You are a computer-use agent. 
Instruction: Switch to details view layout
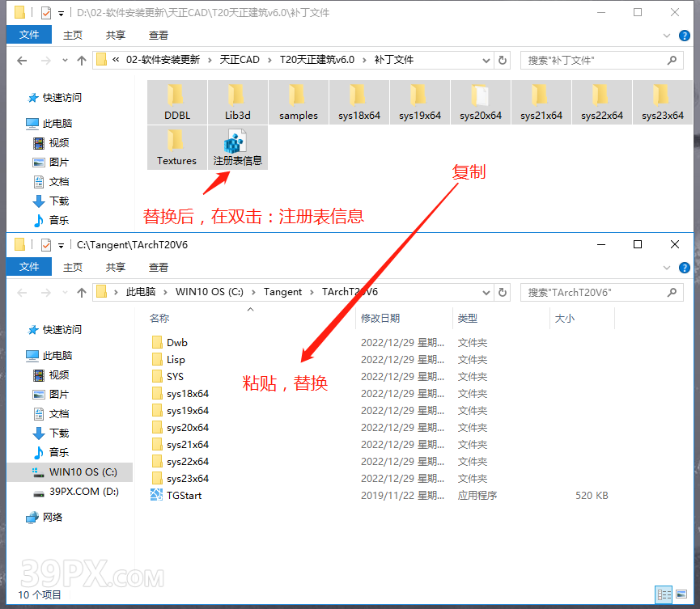(x=664, y=594)
